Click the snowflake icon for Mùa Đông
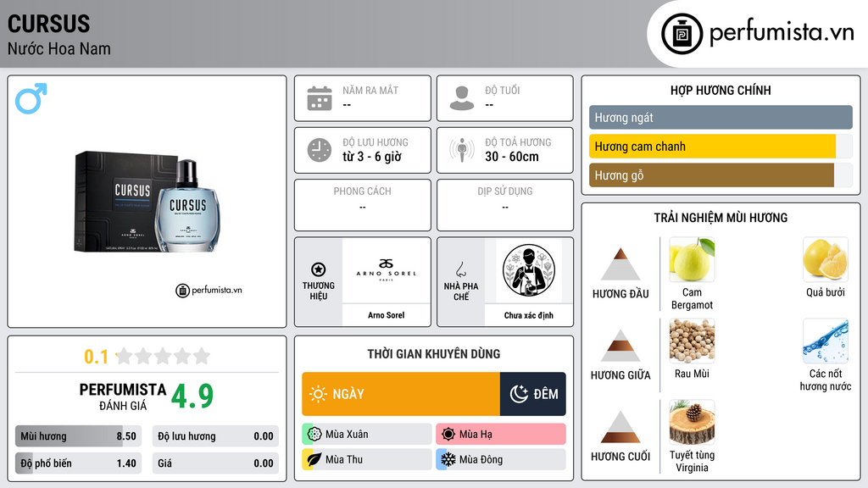The image size is (868, 488). 448,459
